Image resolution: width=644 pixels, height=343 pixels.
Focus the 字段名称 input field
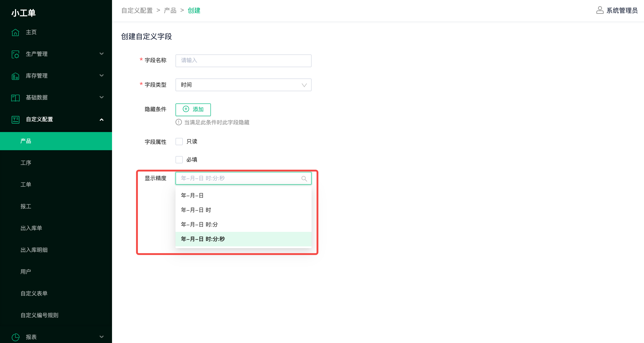click(243, 61)
